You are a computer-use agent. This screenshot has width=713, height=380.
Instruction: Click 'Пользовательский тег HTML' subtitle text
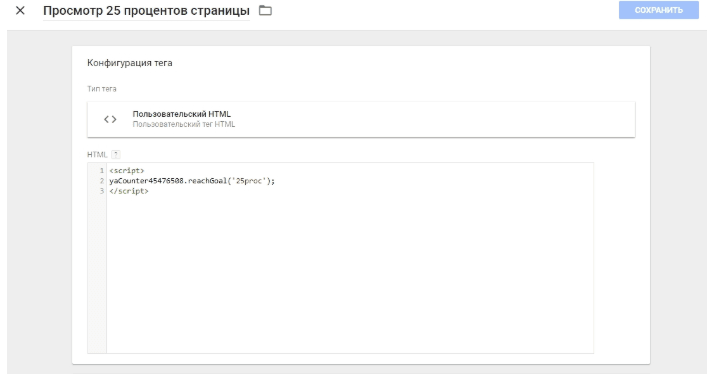184,124
